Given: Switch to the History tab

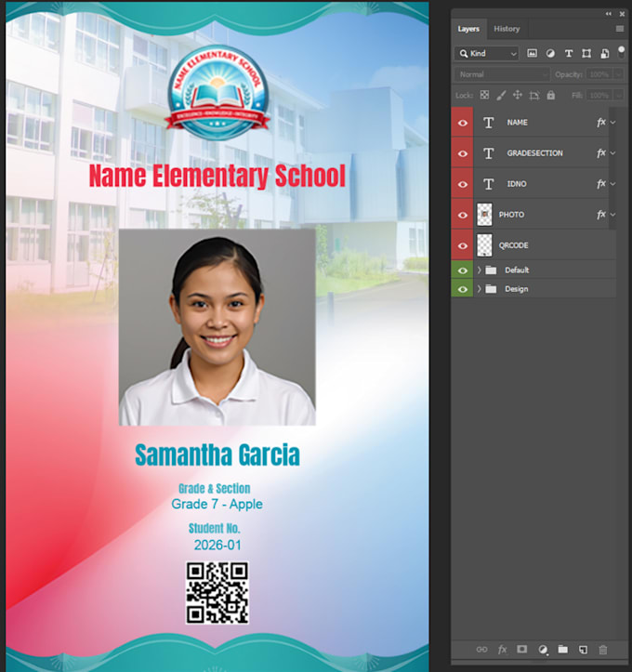Looking at the screenshot, I should [507, 29].
